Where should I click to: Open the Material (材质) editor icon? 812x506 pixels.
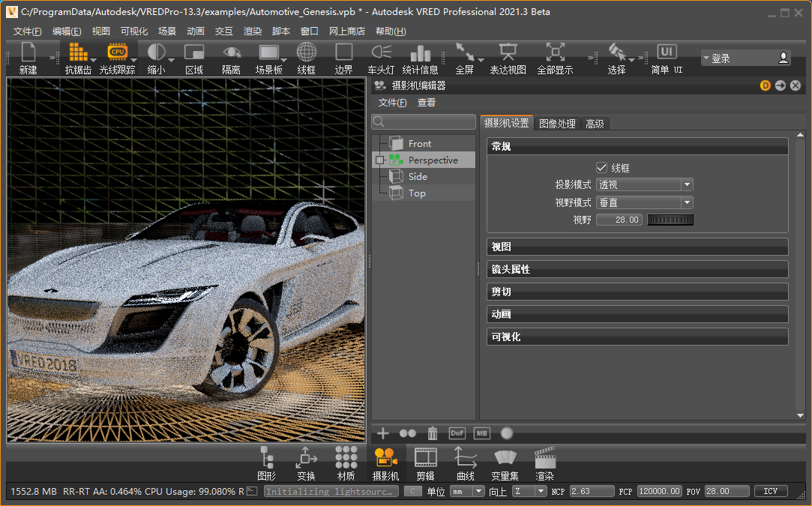[346, 457]
